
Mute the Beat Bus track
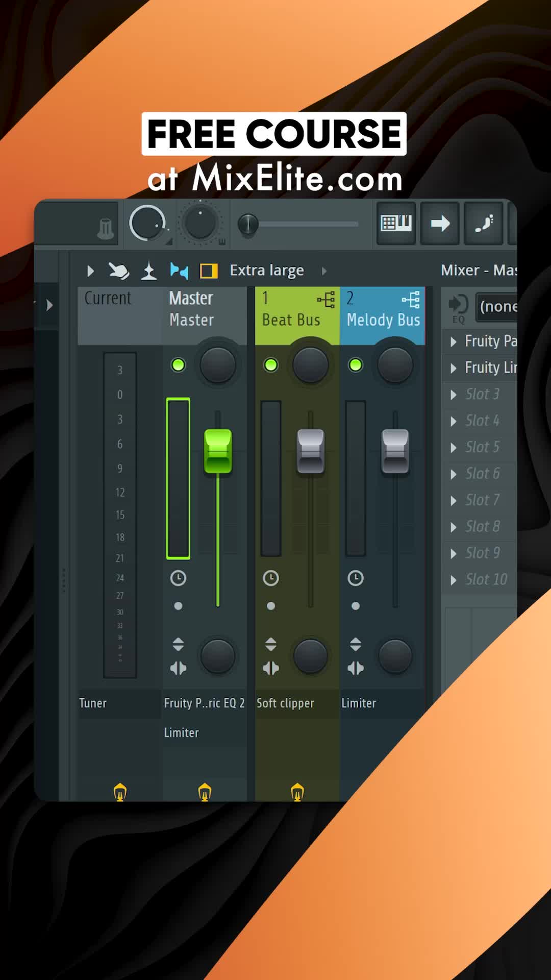coord(271,365)
